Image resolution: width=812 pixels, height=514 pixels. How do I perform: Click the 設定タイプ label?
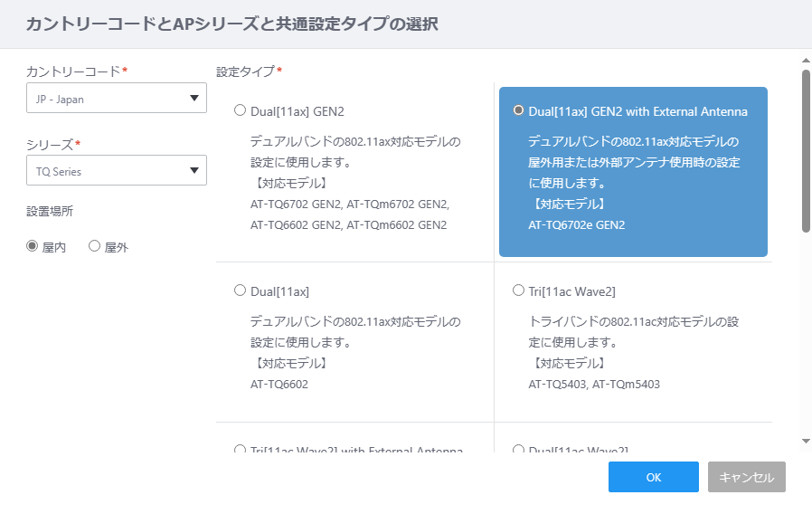pyautogui.click(x=245, y=71)
